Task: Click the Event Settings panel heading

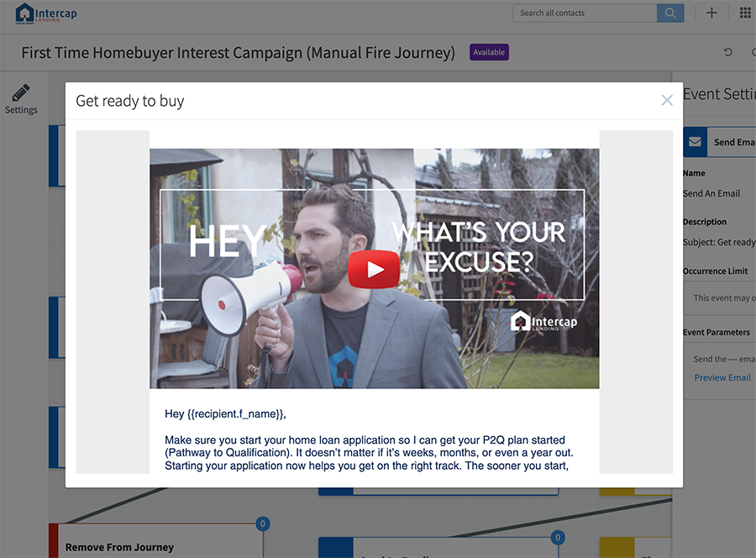Action: coord(719,94)
